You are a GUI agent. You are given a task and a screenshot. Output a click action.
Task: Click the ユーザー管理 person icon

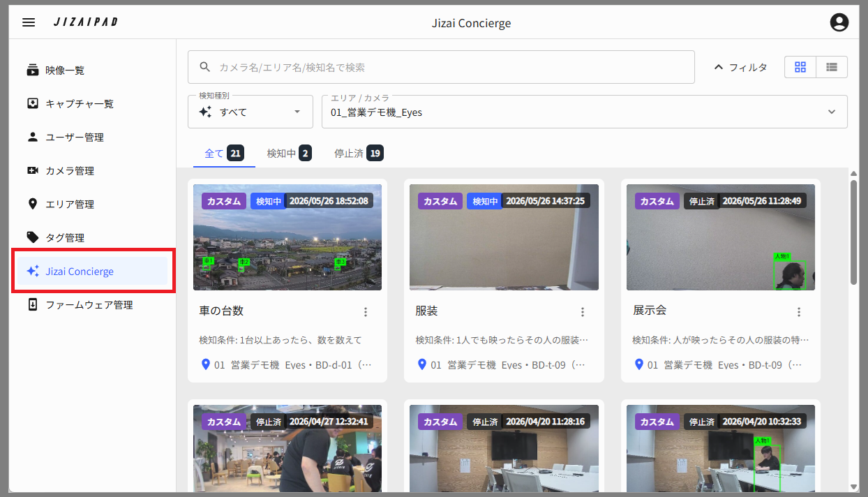pos(33,137)
